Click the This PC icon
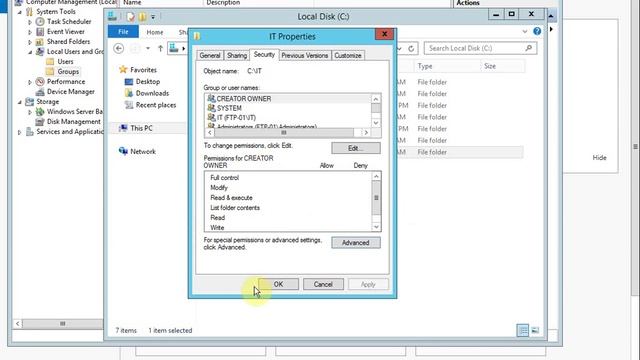Screen dimensions: 640x360 coord(123,128)
